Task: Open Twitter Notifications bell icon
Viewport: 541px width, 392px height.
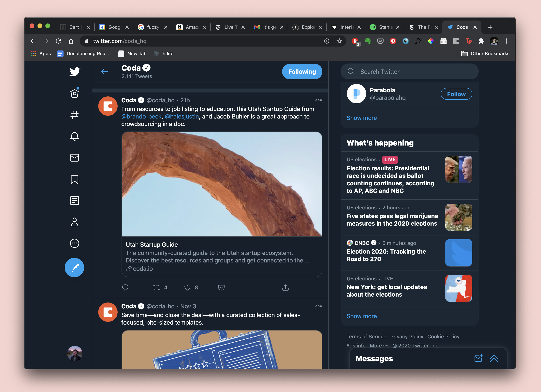Action: tap(74, 136)
